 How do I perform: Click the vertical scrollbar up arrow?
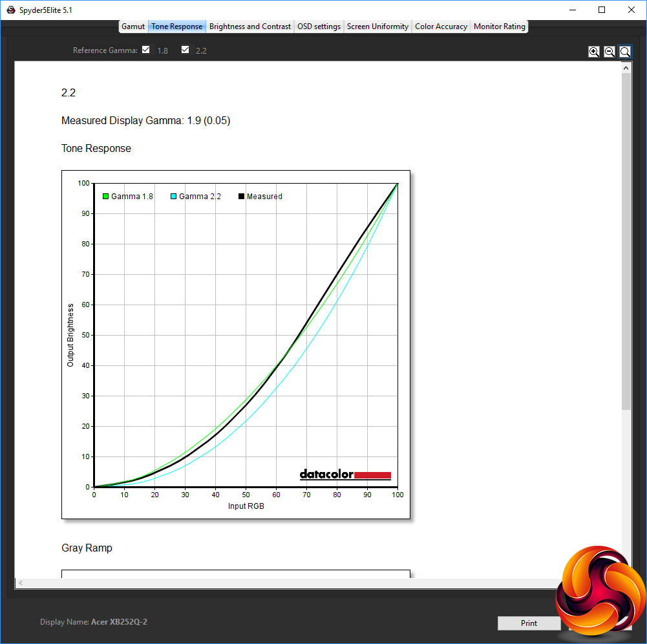(626, 68)
